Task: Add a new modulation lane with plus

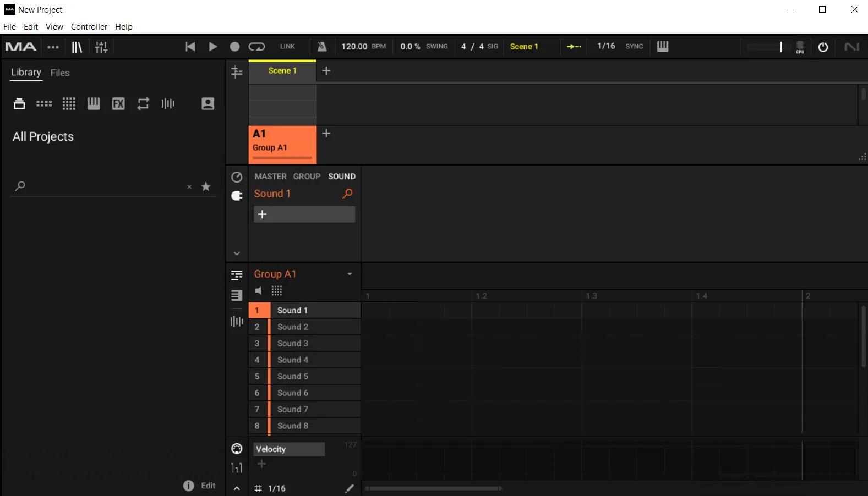Action: 261,464
